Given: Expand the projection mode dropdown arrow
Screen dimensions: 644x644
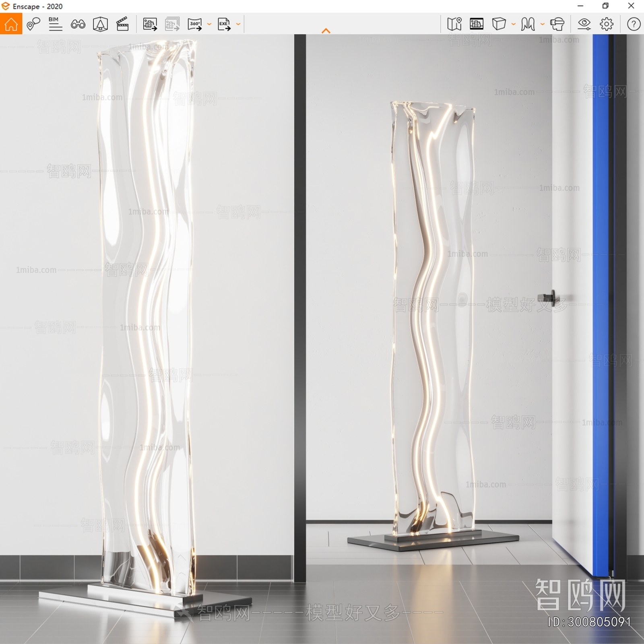Looking at the screenshot, I should tap(514, 24).
